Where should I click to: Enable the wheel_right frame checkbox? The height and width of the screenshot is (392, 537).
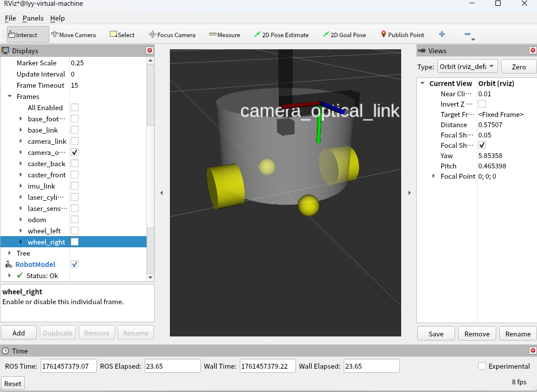point(74,242)
